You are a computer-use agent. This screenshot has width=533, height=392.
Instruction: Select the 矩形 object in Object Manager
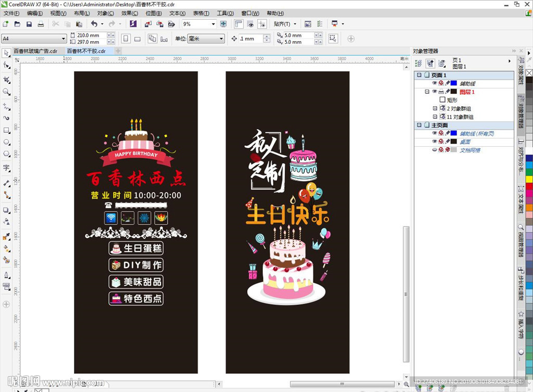pyautogui.click(x=452, y=100)
